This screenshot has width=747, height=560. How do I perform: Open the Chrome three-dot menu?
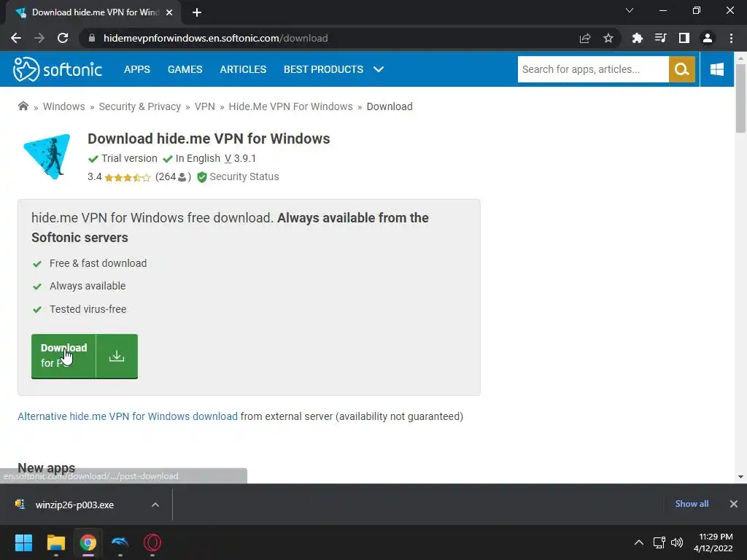click(731, 38)
